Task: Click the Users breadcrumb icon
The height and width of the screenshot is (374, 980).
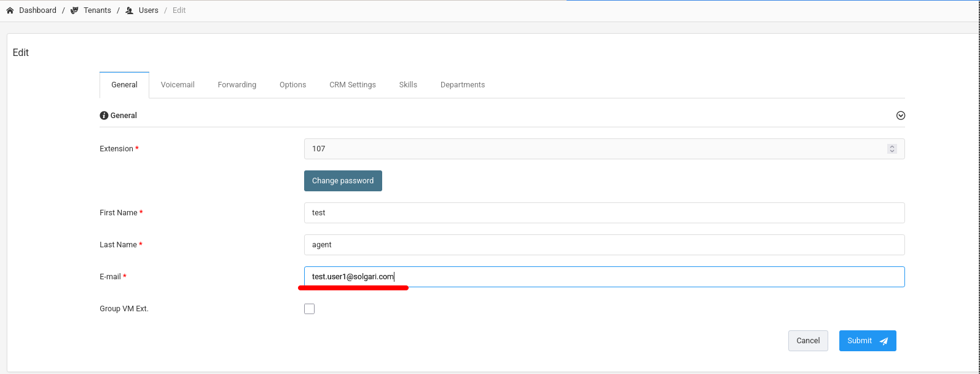Action: (129, 10)
